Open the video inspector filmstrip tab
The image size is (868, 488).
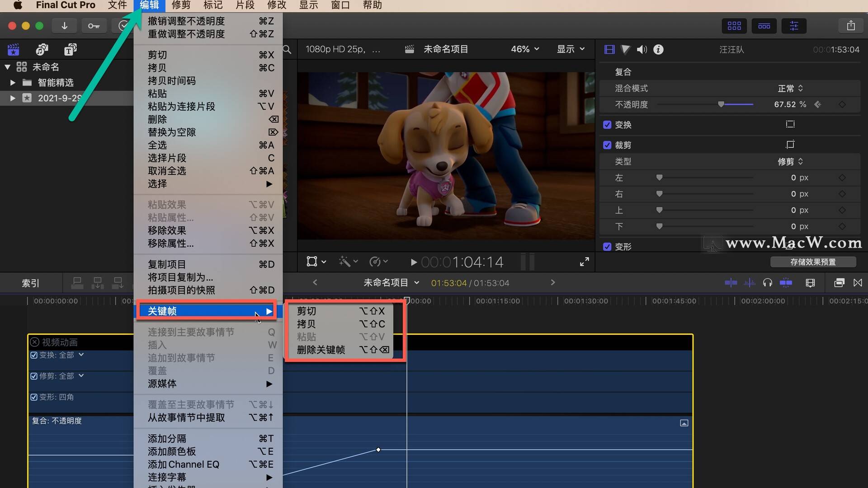609,49
